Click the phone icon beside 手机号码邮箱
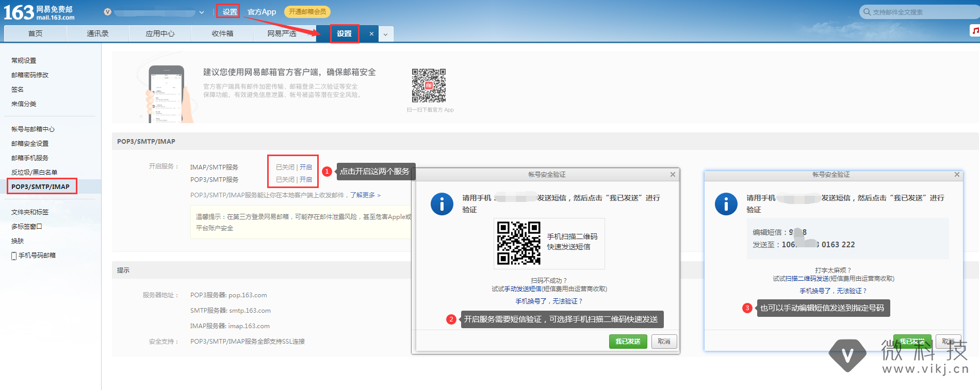This screenshot has width=980, height=390. tap(14, 256)
